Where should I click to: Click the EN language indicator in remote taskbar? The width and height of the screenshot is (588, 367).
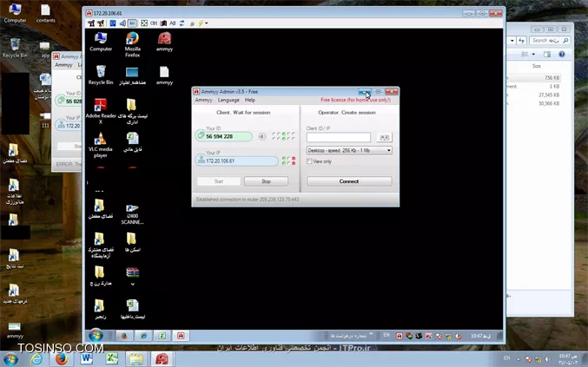point(386,335)
